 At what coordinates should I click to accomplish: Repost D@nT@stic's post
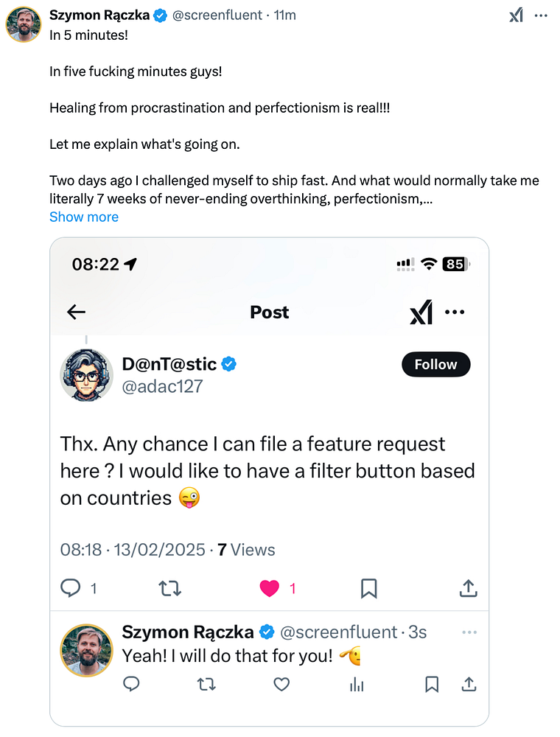[170, 587]
